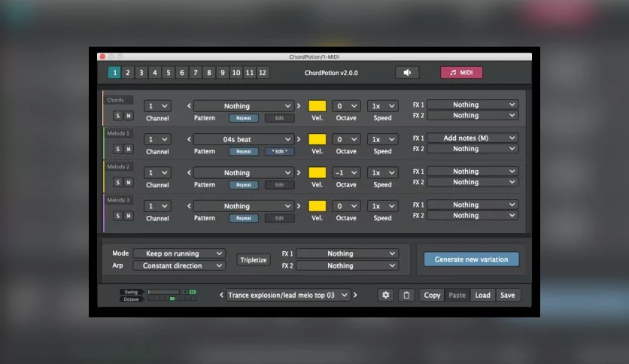Toggle Repeat on the Melody 2 pattern
The height and width of the screenshot is (364, 629).
pos(244,184)
